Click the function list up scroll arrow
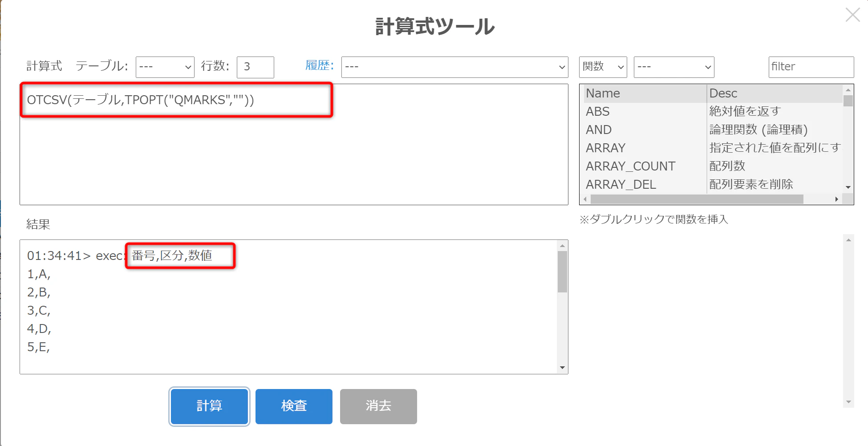 point(848,89)
